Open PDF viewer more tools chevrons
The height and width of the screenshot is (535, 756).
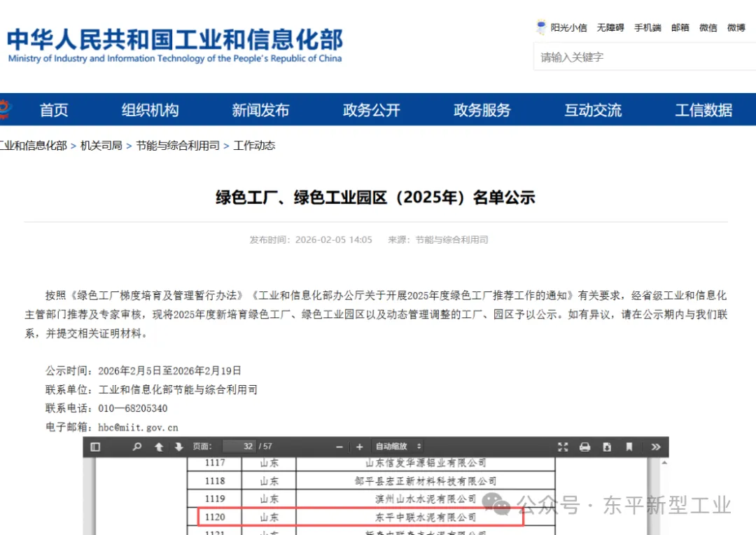pyautogui.click(x=655, y=447)
